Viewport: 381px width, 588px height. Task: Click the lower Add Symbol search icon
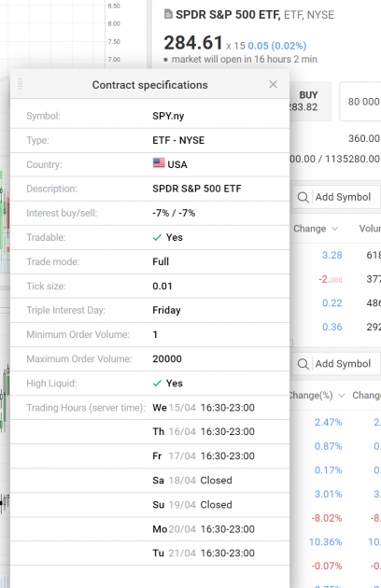(303, 364)
